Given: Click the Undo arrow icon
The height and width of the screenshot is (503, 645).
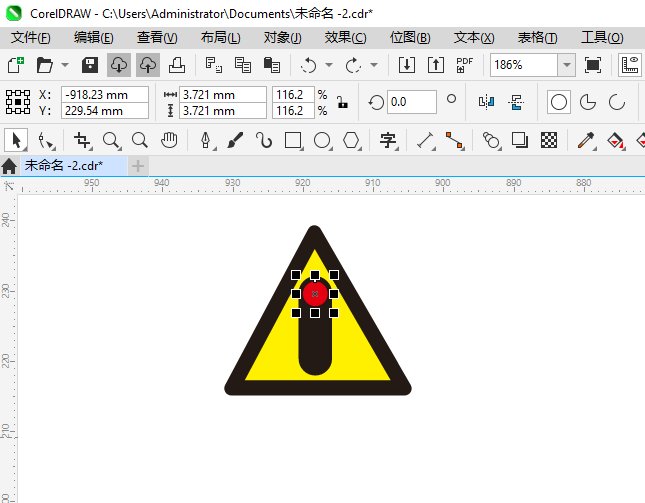Looking at the screenshot, I should click(309, 65).
